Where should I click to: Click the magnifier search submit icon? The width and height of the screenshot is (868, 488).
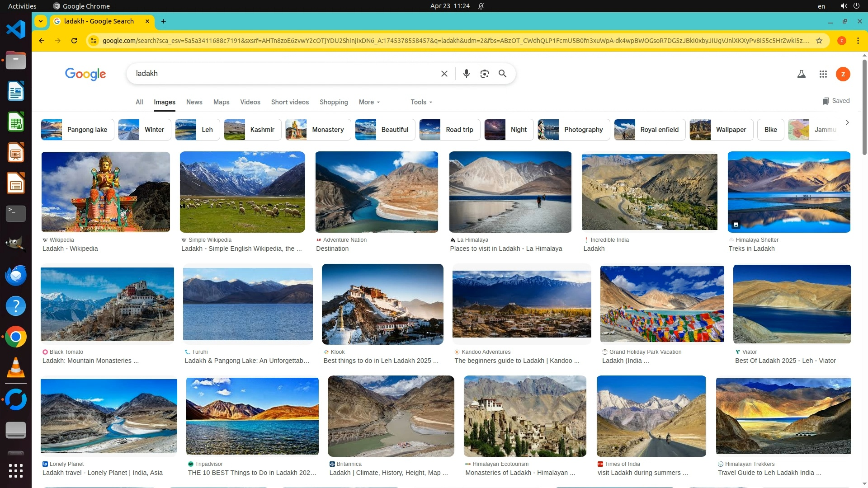click(x=502, y=74)
